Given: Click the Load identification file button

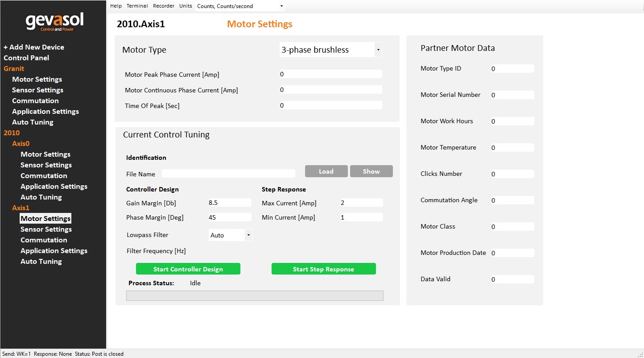Looking at the screenshot, I should coord(326,171).
